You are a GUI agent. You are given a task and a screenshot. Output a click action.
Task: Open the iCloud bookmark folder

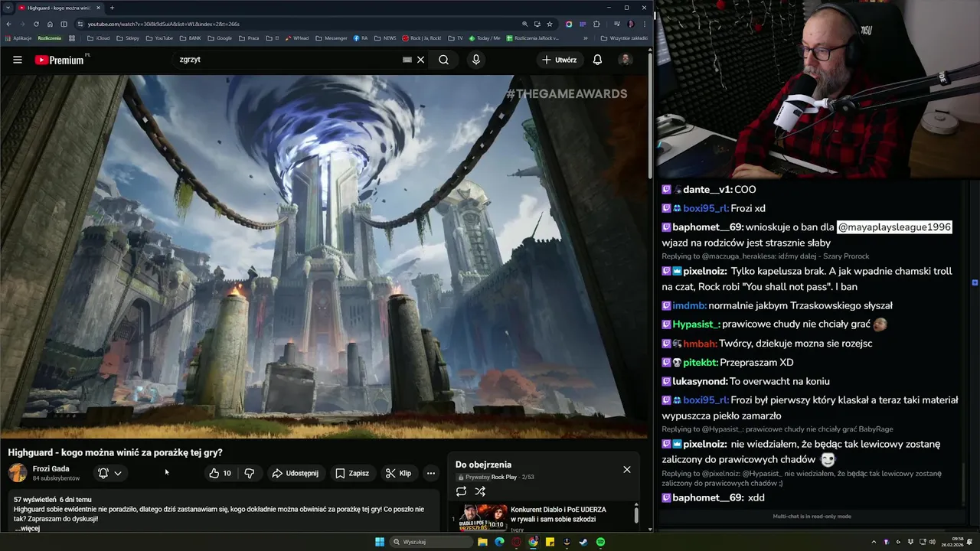click(x=99, y=37)
